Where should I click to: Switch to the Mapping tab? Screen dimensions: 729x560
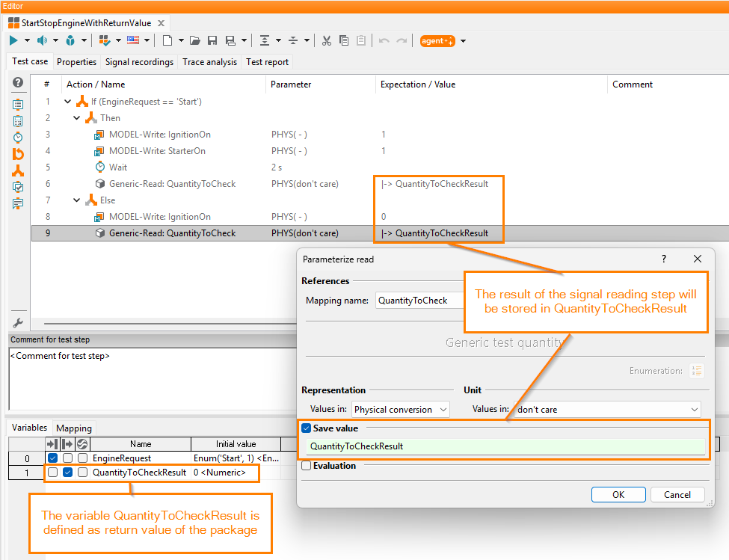coord(74,428)
